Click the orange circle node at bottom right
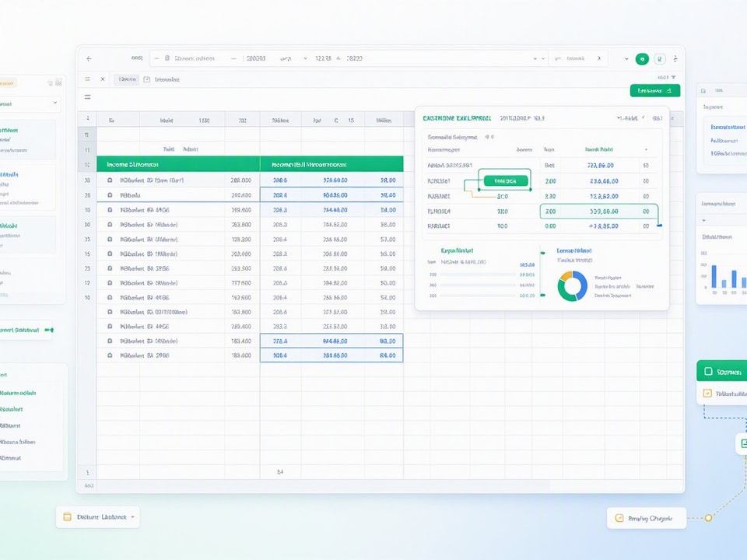This screenshot has height=560, width=747. (x=708, y=518)
